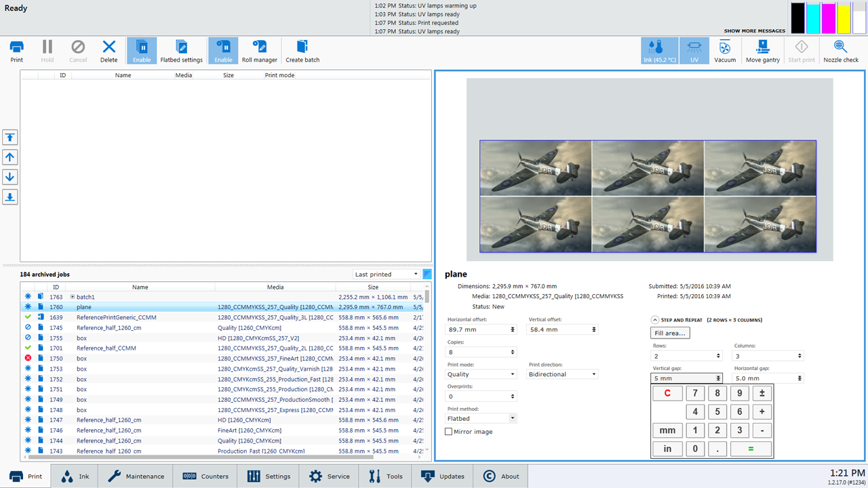Click the Print icon in the toolbar
Image resolution: width=868 pixels, height=488 pixels.
tap(16, 51)
